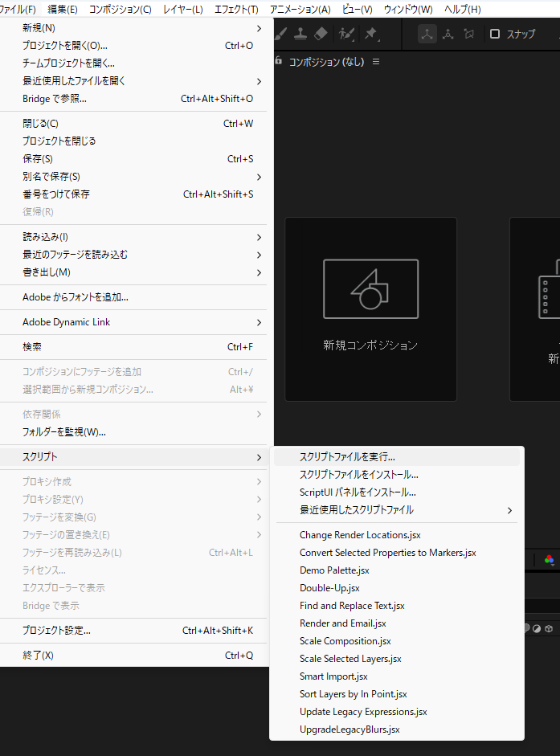Click the RGB channel display icon
The height and width of the screenshot is (756, 560).
tap(550, 560)
